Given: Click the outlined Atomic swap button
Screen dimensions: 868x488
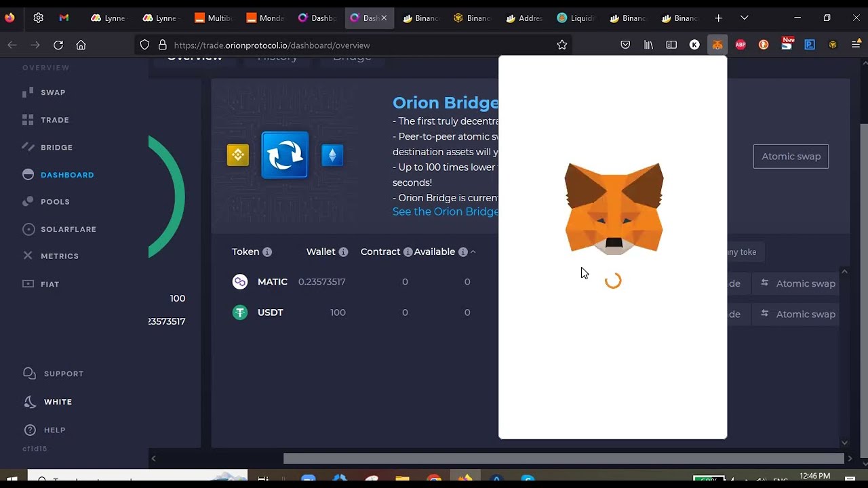Looking at the screenshot, I should (x=791, y=157).
